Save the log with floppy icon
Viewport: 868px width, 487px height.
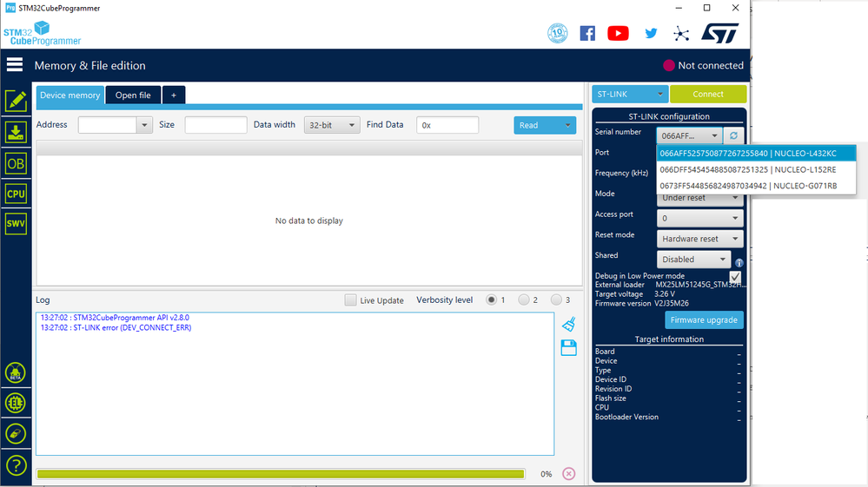click(x=568, y=348)
